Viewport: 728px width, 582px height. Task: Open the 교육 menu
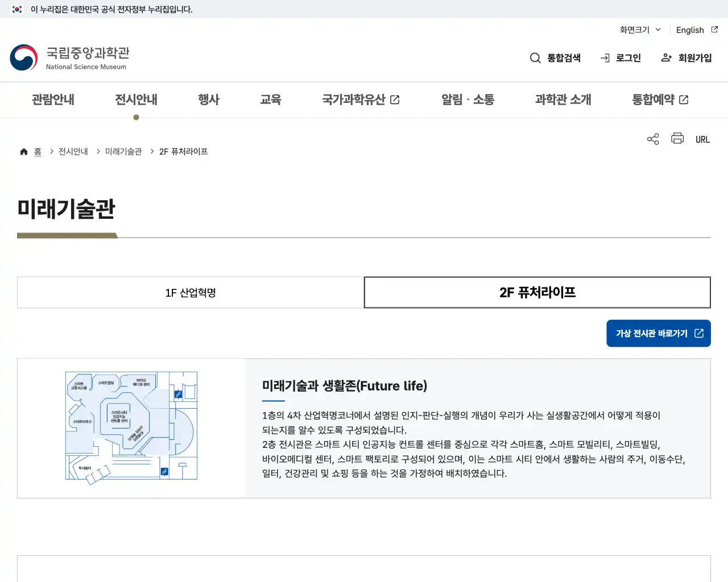(x=271, y=99)
